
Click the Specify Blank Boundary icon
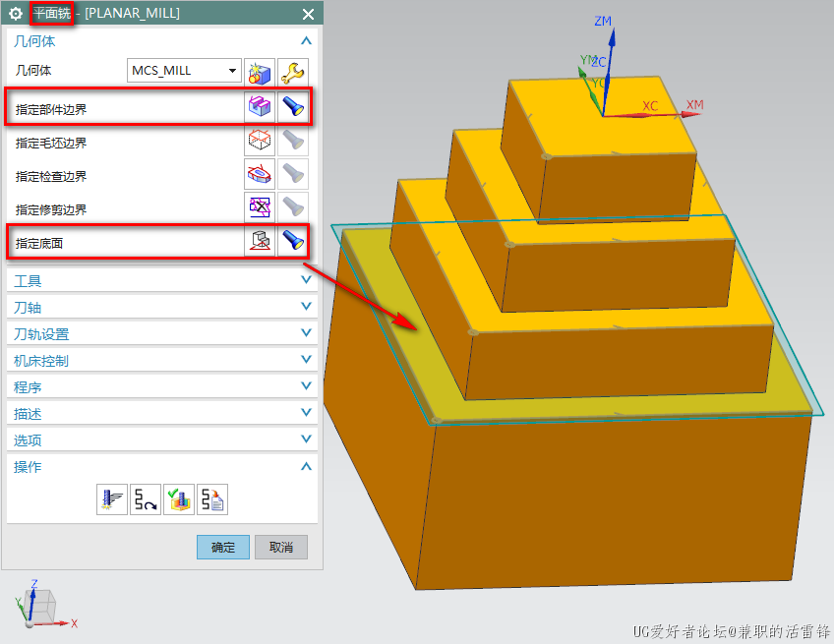tap(260, 142)
